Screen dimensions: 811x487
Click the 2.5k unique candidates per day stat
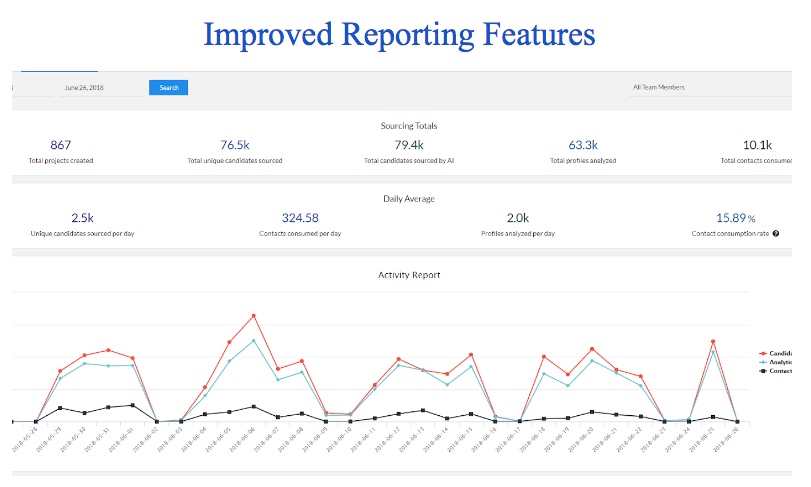click(x=82, y=217)
